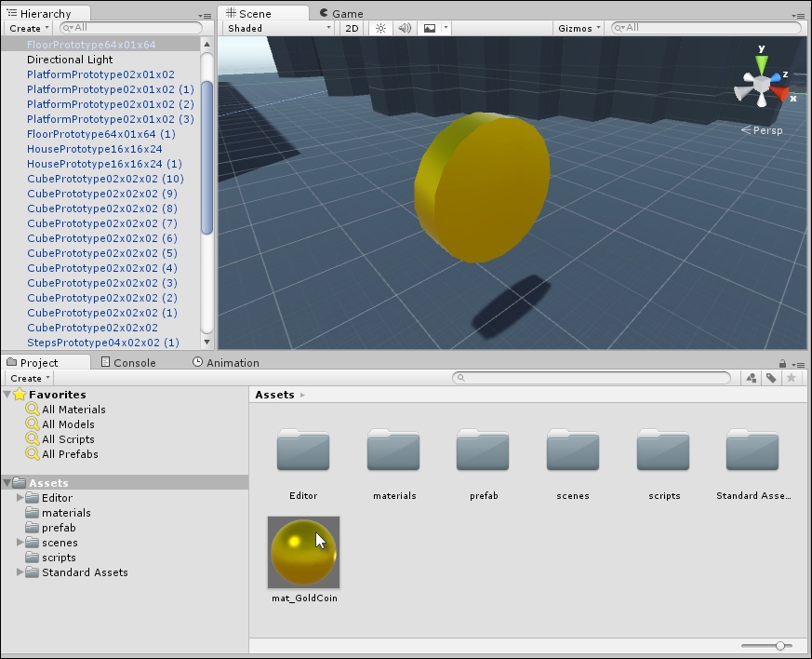
Task: Toggle the Inspector lock padlock icon
Action: [782, 363]
